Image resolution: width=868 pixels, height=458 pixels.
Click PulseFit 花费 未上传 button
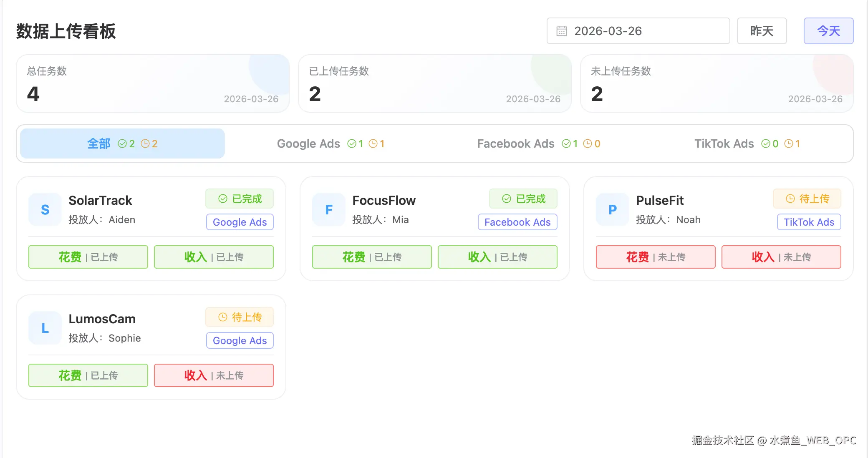pyautogui.click(x=655, y=257)
